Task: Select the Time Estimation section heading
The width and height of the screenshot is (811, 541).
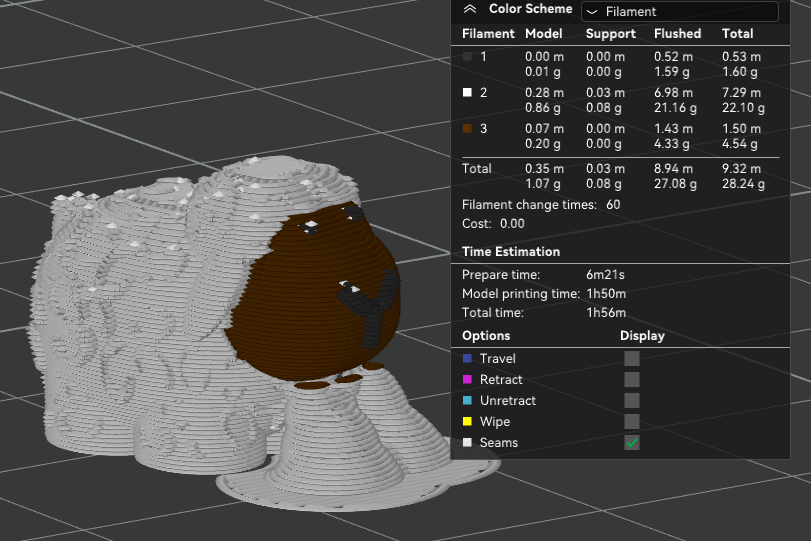Action: [511, 252]
